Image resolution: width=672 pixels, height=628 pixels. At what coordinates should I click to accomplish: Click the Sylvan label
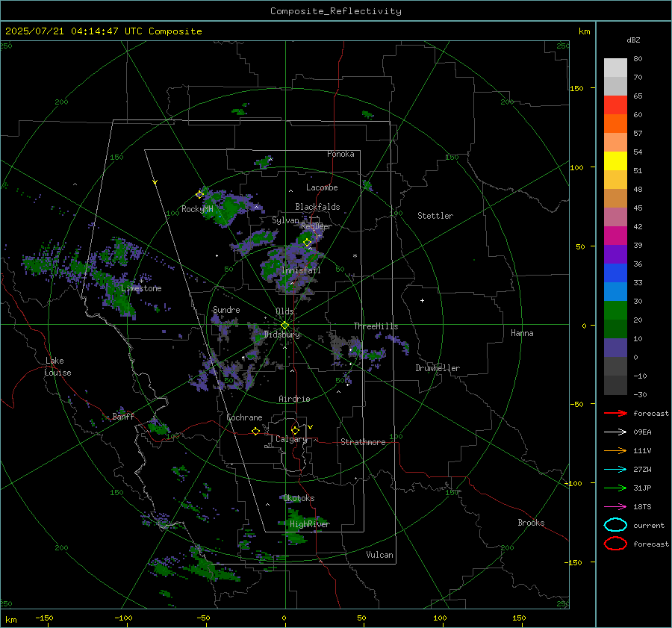pos(285,220)
